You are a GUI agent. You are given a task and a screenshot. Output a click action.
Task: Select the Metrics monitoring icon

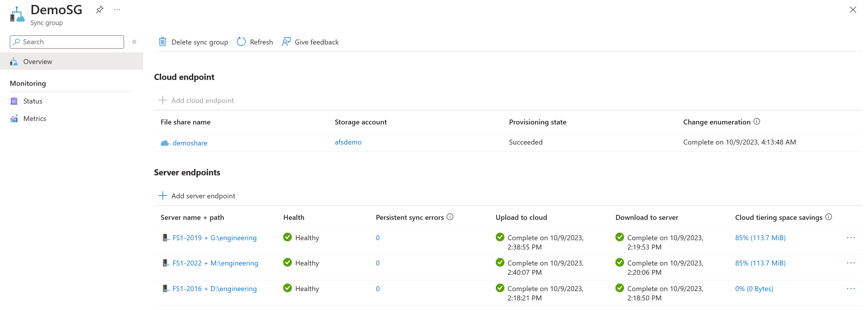14,118
